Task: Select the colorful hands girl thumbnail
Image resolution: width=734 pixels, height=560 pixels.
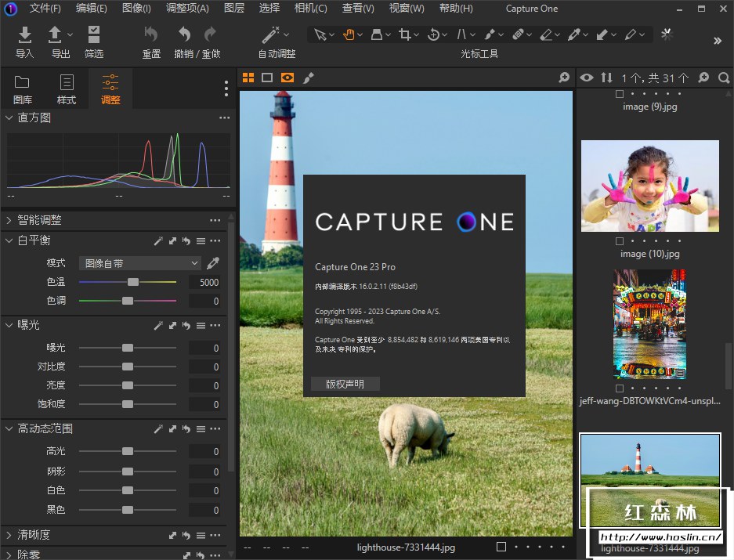Action: point(649,186)
